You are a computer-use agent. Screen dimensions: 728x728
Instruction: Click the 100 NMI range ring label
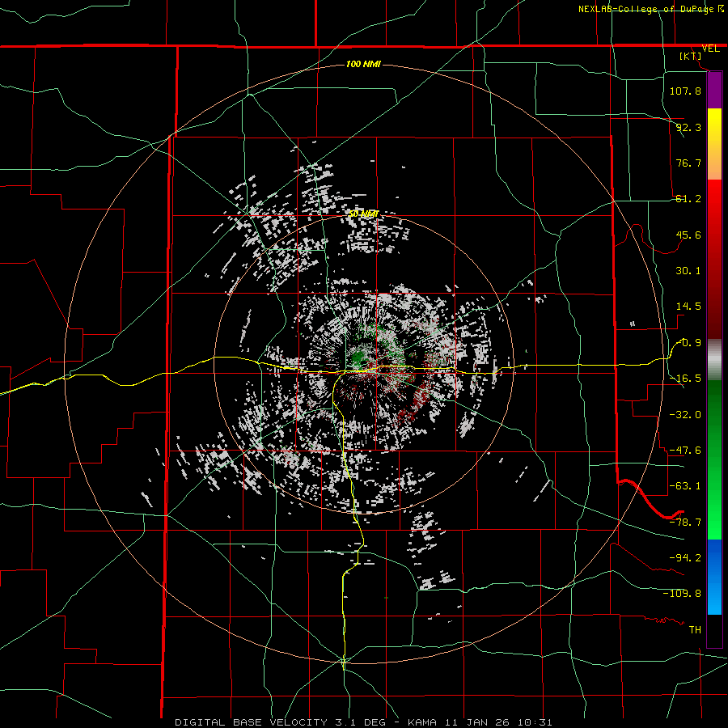click(x=363, y=64)
